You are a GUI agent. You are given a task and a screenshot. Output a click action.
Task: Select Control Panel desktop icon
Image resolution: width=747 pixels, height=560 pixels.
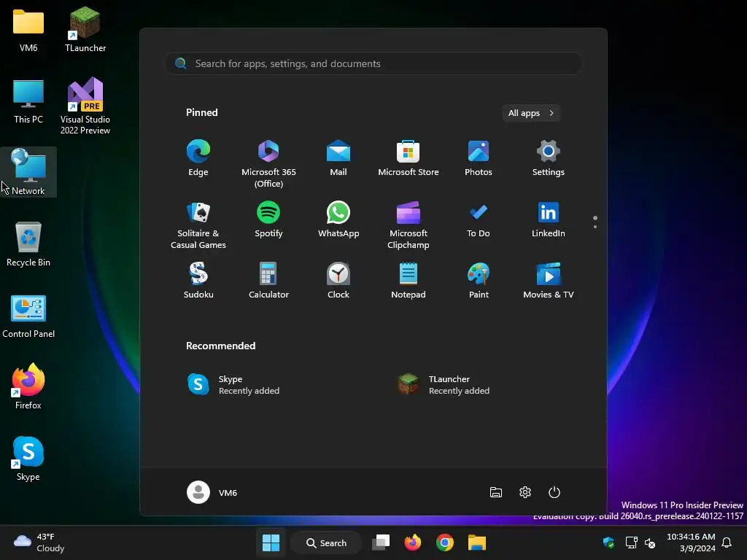tap(28, 316)
